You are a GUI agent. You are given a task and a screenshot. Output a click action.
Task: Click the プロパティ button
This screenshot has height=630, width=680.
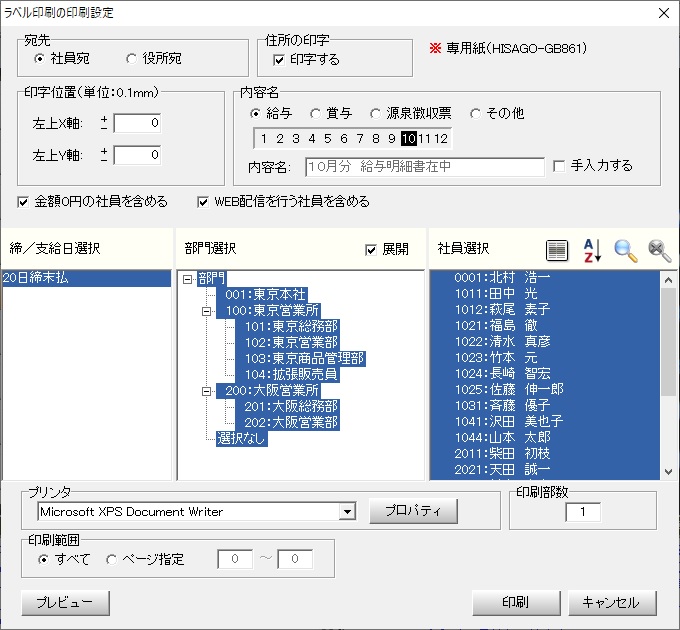[413, 511]
